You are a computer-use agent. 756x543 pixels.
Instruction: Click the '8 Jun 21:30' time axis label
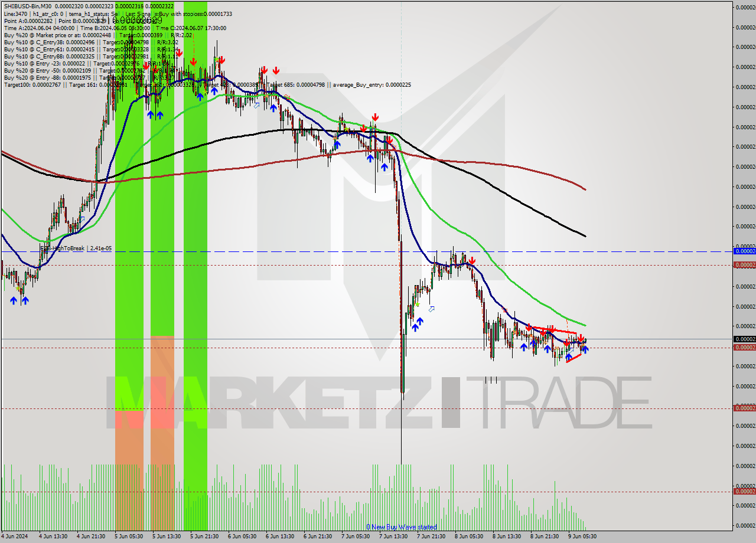tap(544, 537)
